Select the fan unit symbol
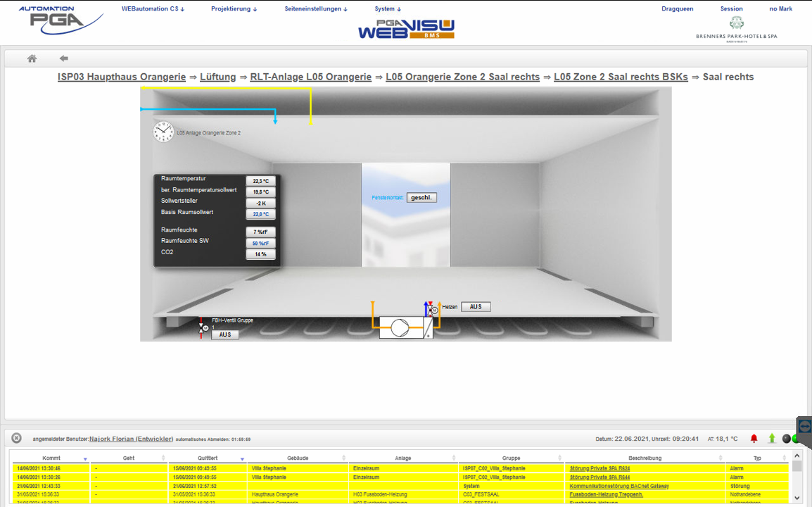The image size is (812, 507). (400, 327)
